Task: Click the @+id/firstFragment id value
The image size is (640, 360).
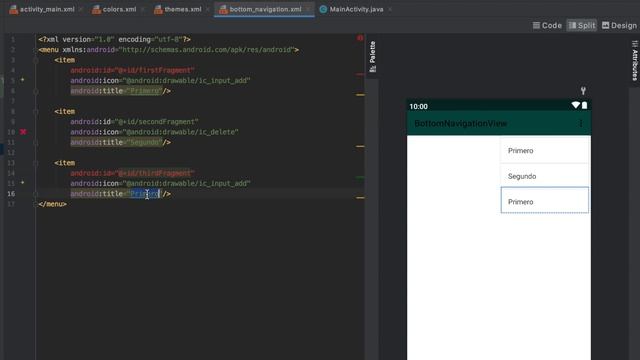Action: point(154,70)
